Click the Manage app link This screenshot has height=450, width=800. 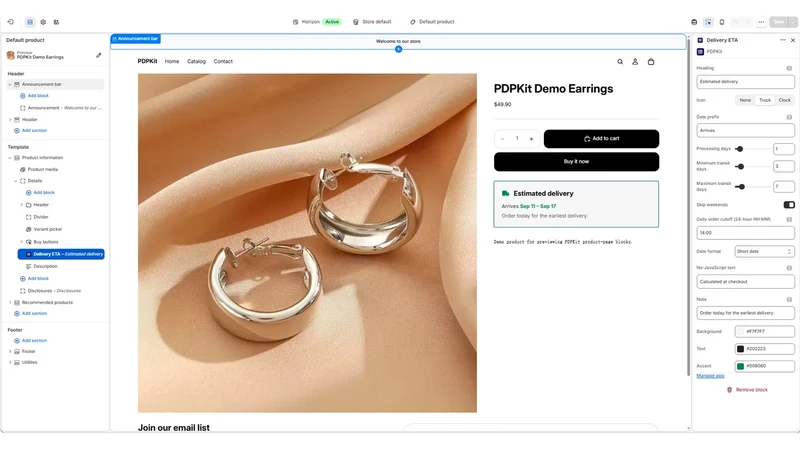[x=710, y=376]
